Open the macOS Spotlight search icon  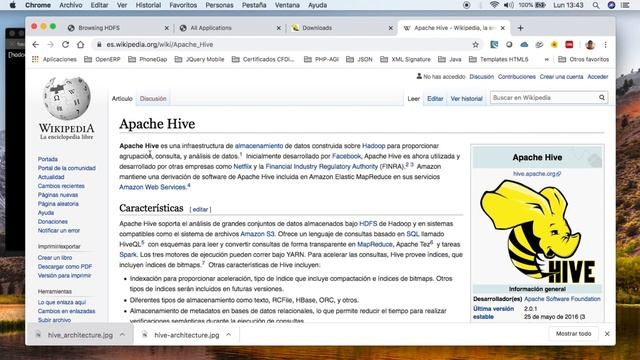pos(596,5)
